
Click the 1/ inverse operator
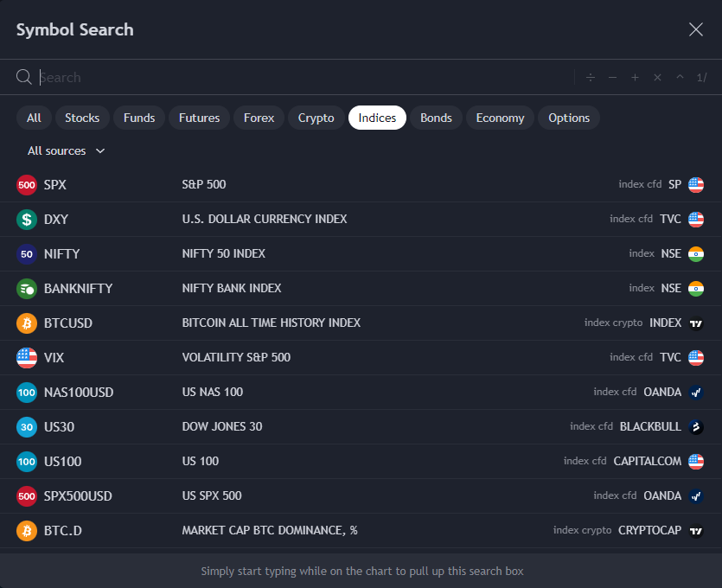coord(701,78)
